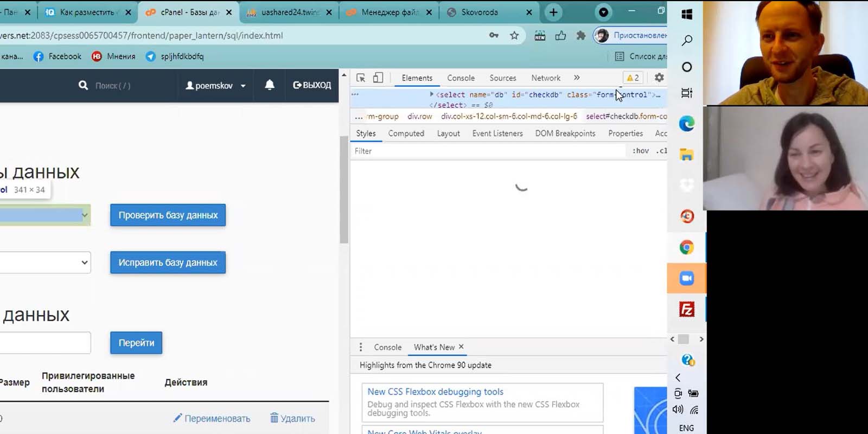The image size is (868, 434).
Task: Switch to Google Chrome on the taskbar
Action: 687,247
